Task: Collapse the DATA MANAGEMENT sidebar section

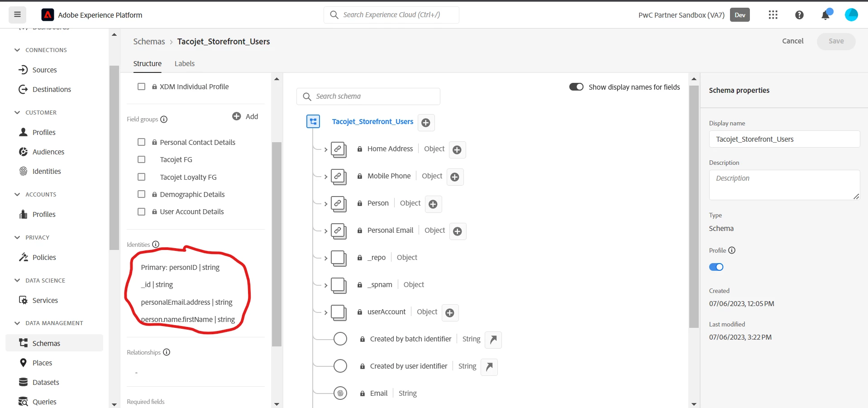Action: click(x=17, y=323)
